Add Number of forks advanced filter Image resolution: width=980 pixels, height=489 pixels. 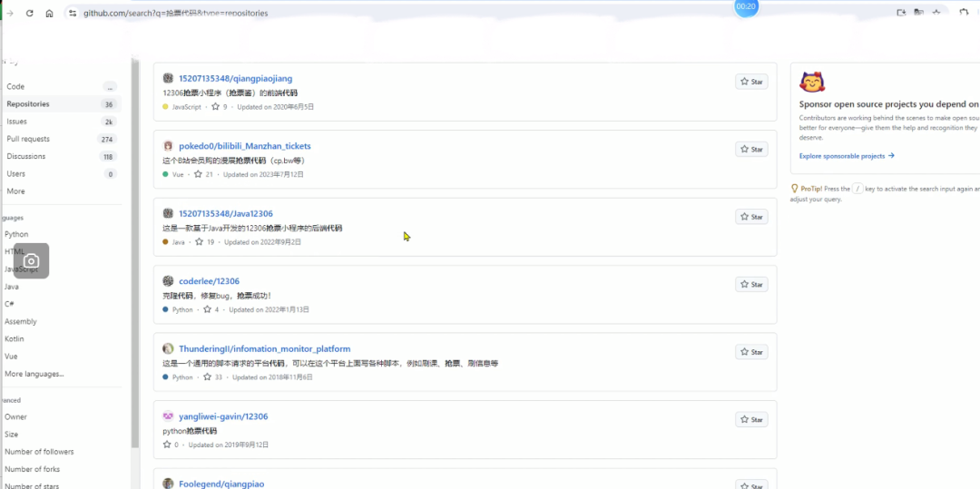click(x=32, y=469)
